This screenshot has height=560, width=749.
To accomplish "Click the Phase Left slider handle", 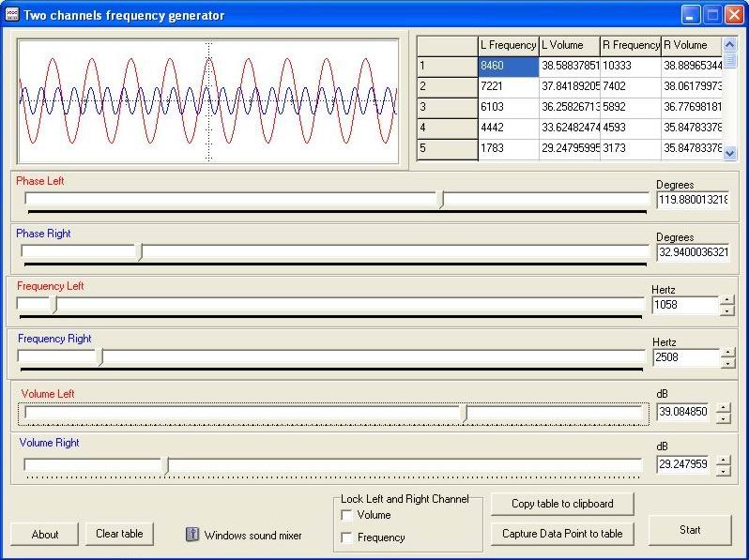I will click(442, 200).
